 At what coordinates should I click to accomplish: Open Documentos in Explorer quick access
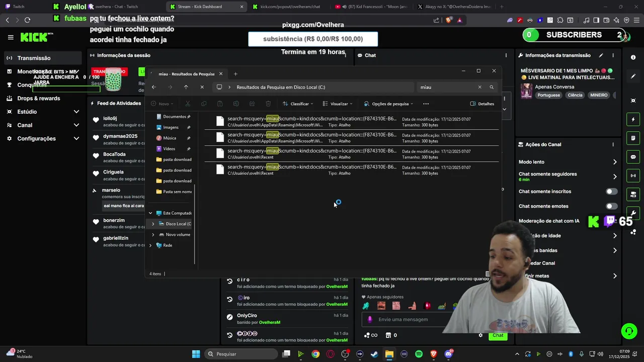click(x=174, y=117)
